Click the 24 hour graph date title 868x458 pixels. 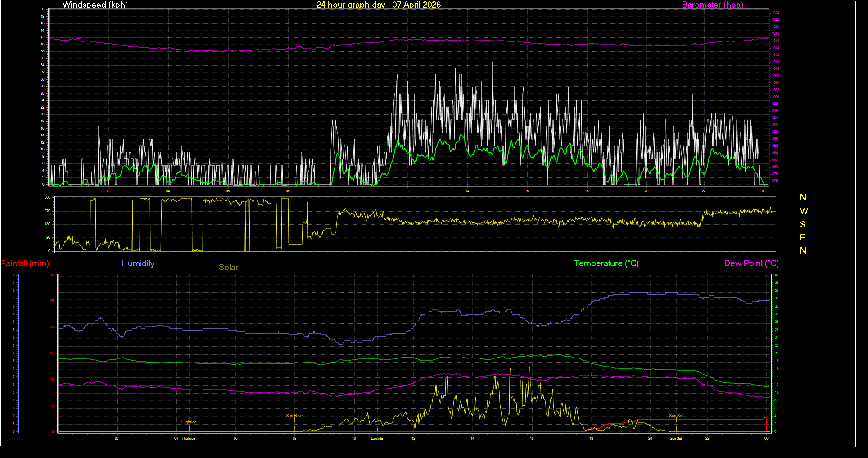coord(378,5)
